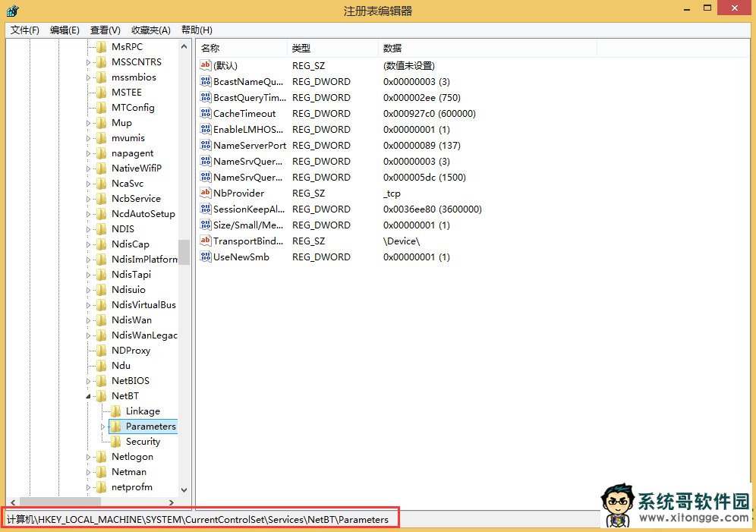Click the TransportBind string value icon
The width and height of the screenshot is (756, 532).
pyautogui.click(x=205, y=241)
